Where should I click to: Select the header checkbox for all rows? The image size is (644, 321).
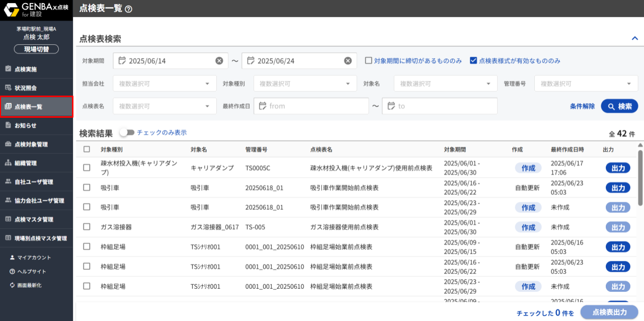click(87, 149)
